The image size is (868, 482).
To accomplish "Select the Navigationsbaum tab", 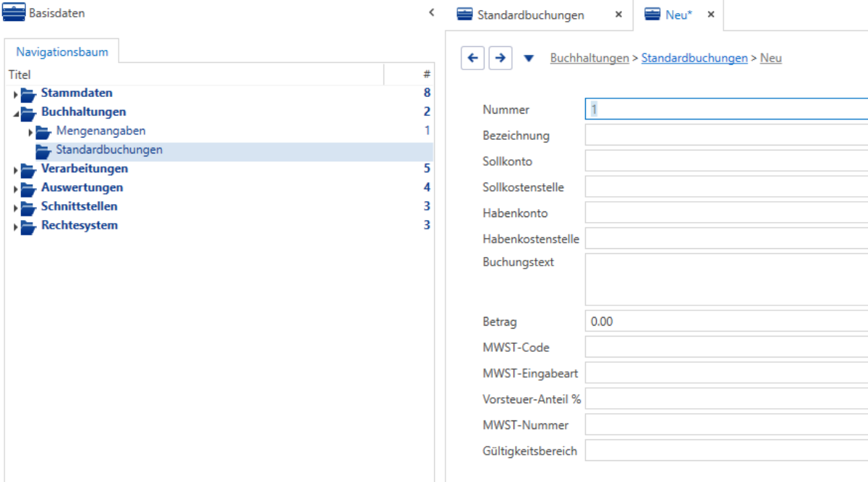I will tap(62, 51).
